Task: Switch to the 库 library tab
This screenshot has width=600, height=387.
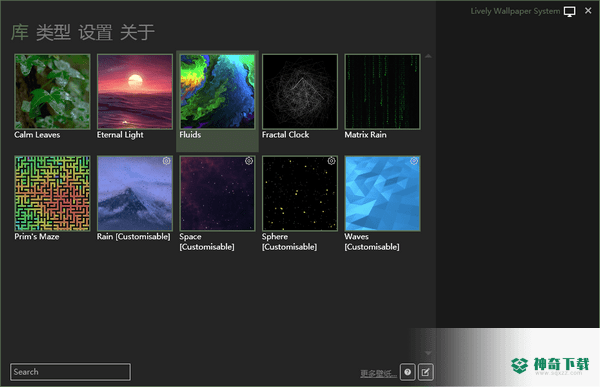Action: coord(20,32)
